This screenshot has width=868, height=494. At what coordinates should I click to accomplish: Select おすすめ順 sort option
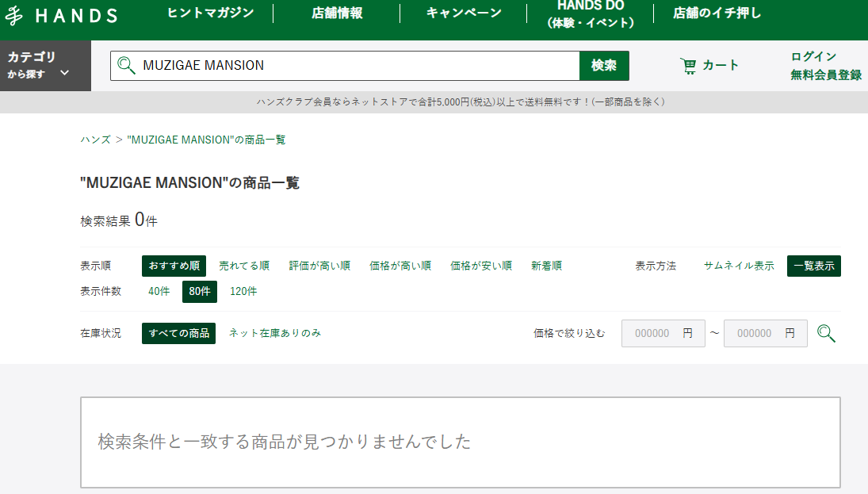[174, 266]
